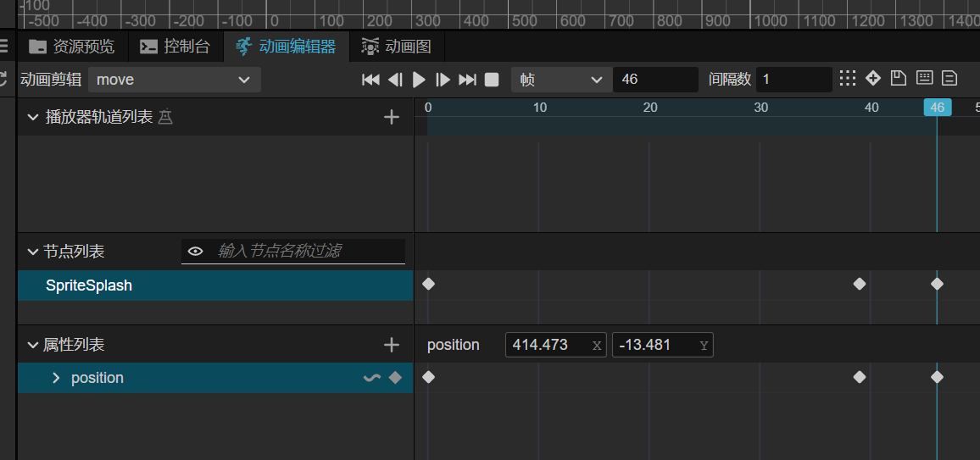Open the 控制台 tab
The image size is (980, 460).
coord(175,47)
